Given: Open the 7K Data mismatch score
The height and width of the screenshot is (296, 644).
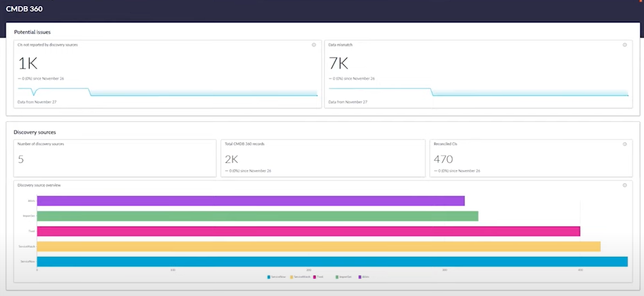Looking at the screenshot, I should (339, 63).
